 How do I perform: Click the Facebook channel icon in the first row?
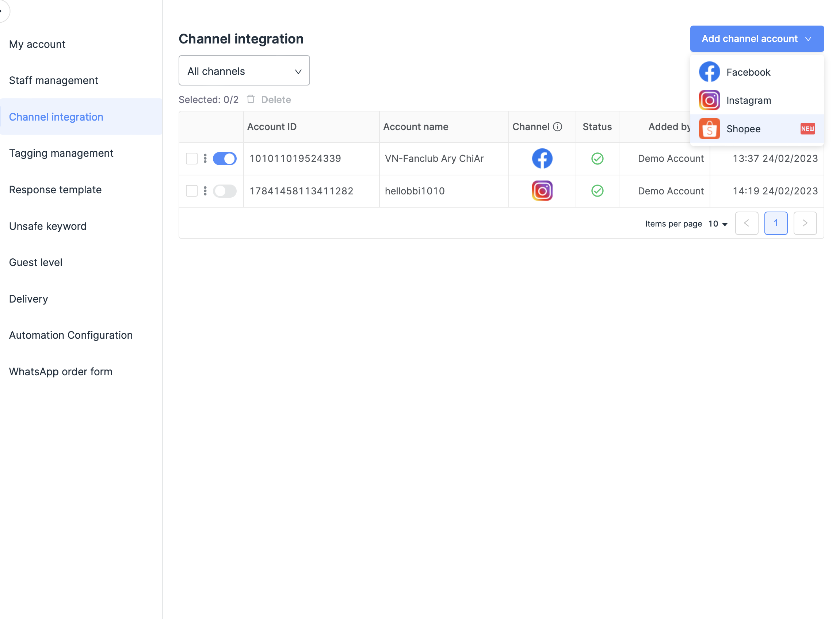click(x=542, y=159)
